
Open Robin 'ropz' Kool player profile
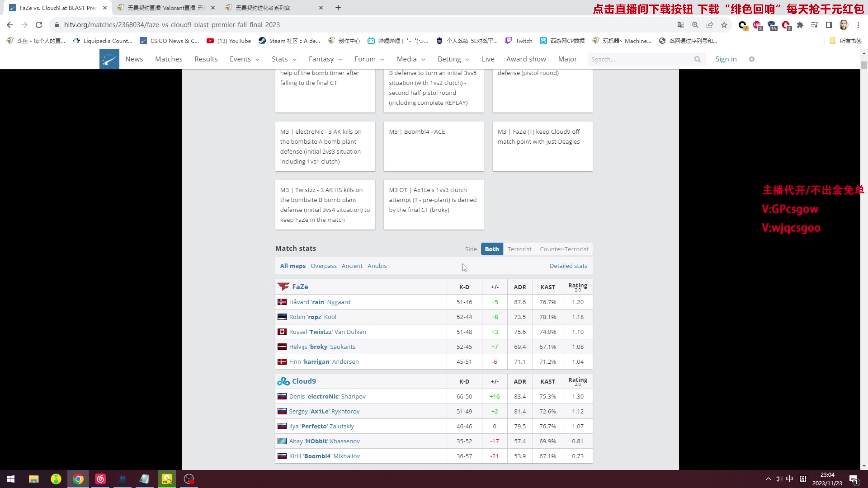click(313, 317)
